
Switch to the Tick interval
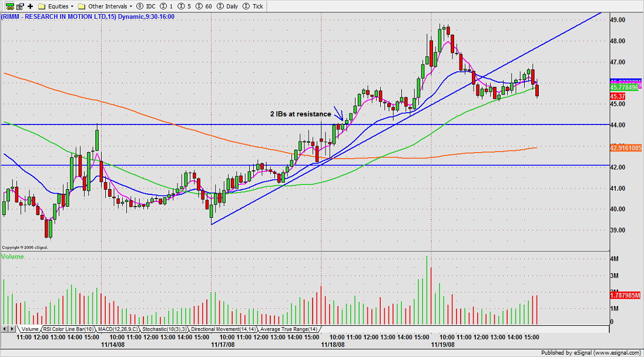pos(253,6)
